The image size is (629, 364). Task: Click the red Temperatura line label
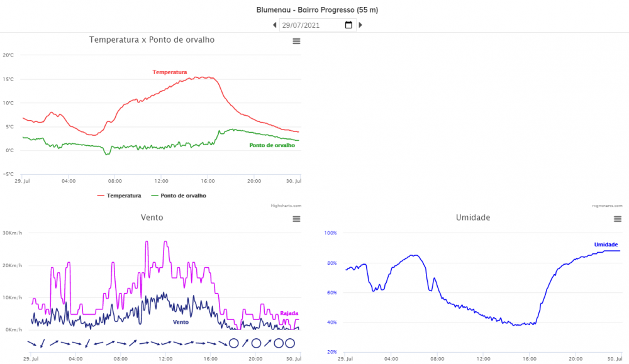point(169,72)
